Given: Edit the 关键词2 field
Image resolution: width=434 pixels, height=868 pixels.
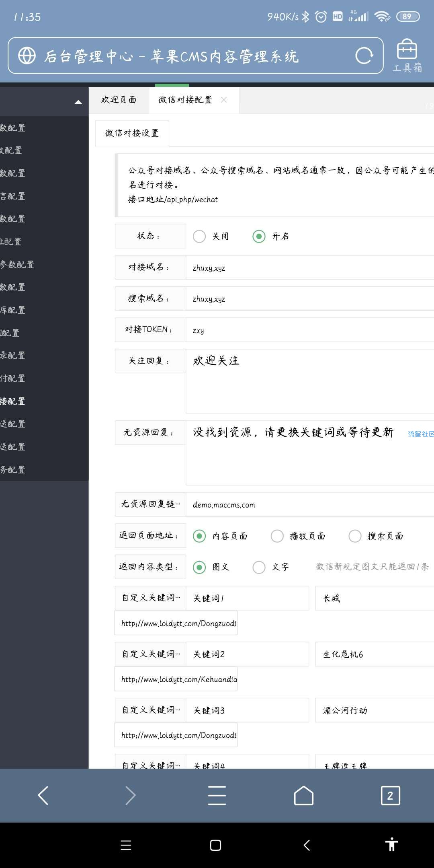Looking at the screenshot, I should [x=248, y=654].
